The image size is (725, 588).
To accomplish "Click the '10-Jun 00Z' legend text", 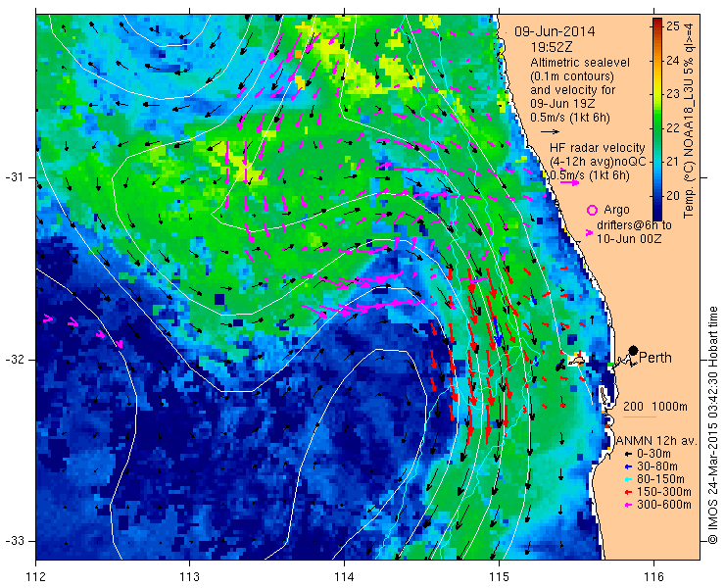I will click(628, 239).
